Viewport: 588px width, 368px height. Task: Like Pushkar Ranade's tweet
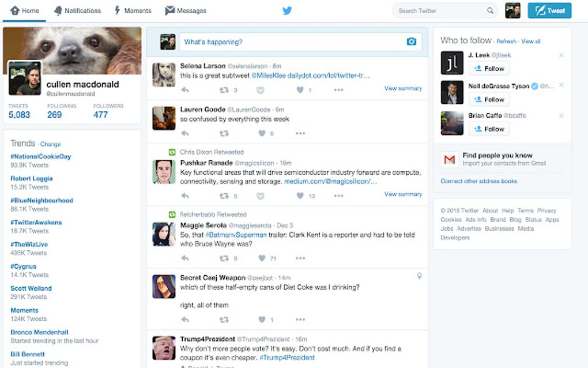pos(300,196)
